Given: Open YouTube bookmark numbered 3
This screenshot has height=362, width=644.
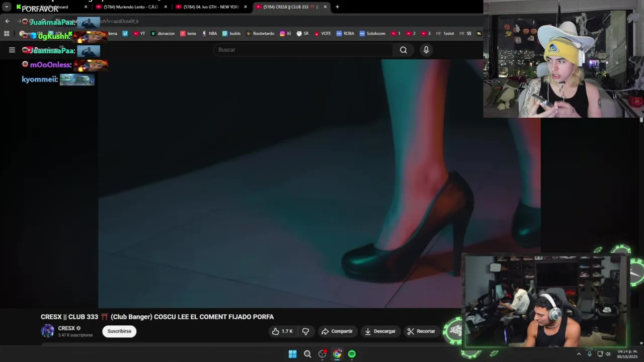Looking at the screenshot, I should click(426, 34).
